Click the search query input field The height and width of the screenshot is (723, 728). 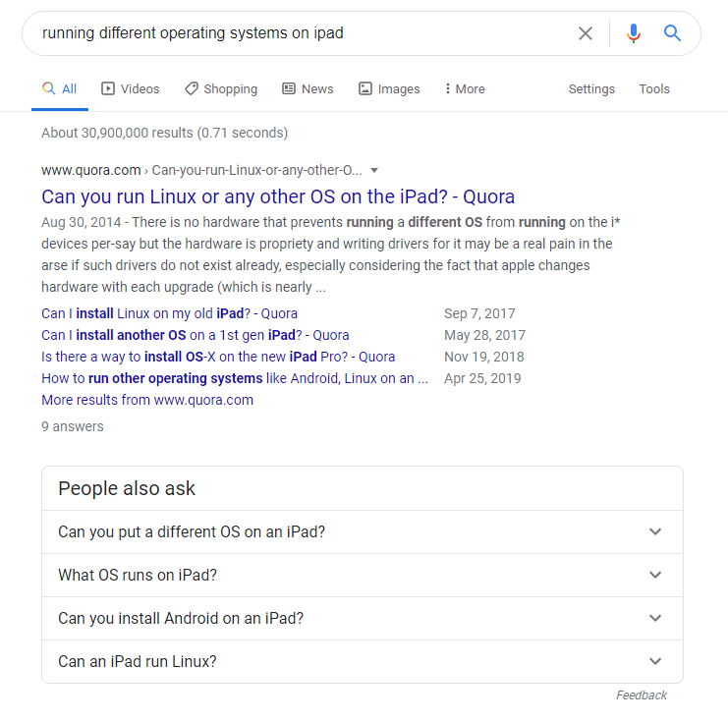[x=302, y=33]
